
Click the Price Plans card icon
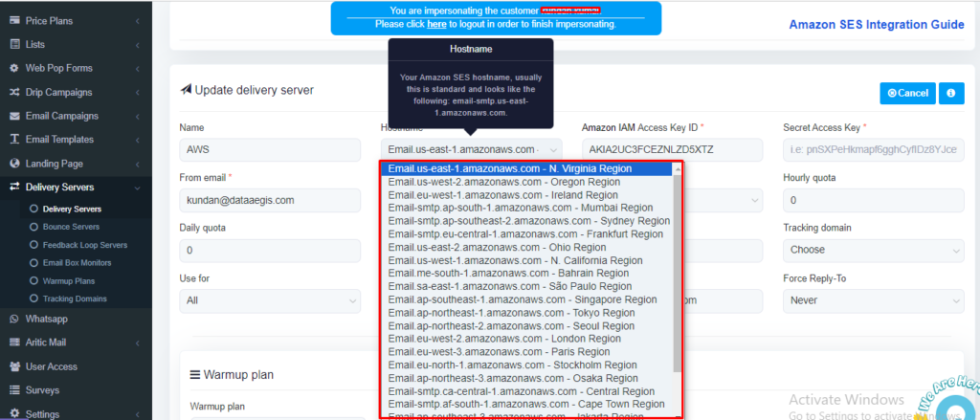pyautogui.click(x=14, y=21)
